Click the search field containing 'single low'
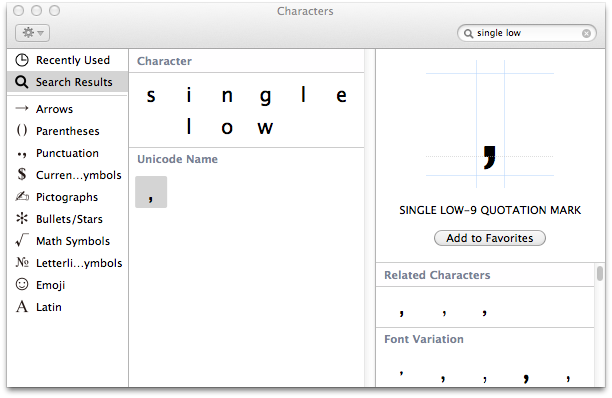 [x=527, y=33]
